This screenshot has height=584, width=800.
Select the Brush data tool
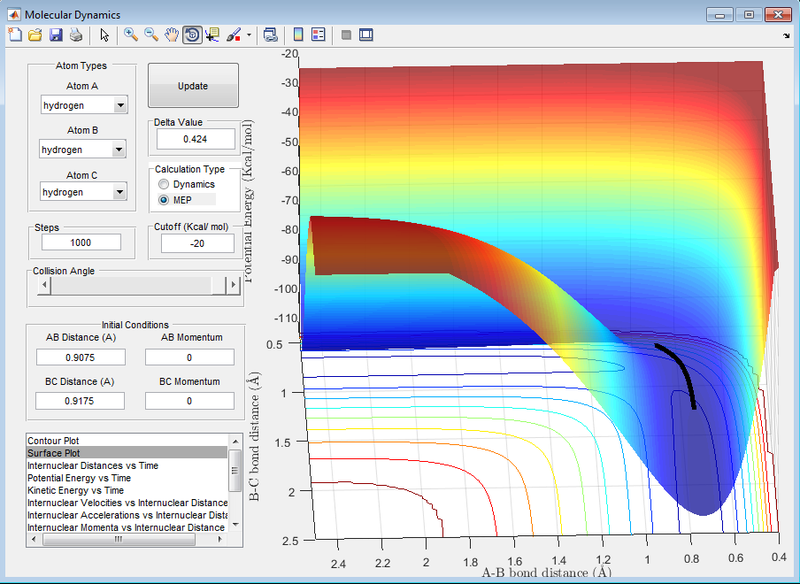233,35
